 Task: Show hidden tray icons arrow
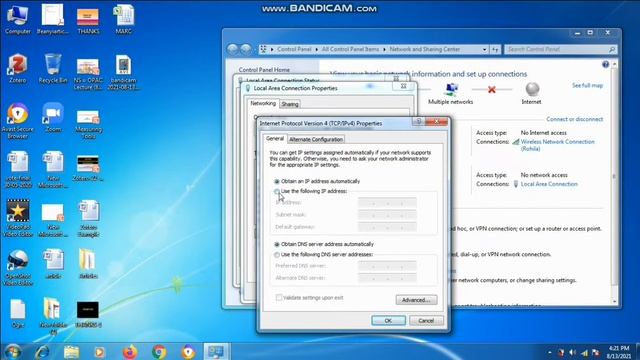pos(550,352)
